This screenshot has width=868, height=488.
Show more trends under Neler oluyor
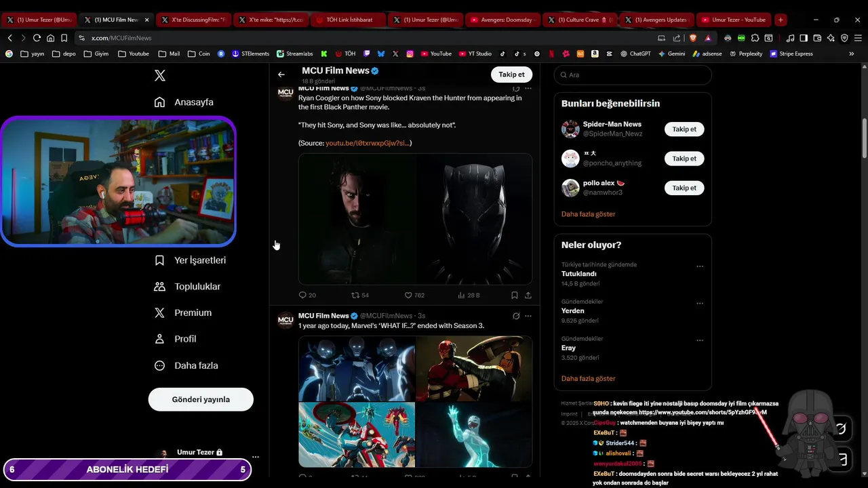pyautogui.click(x=588, y=379)
